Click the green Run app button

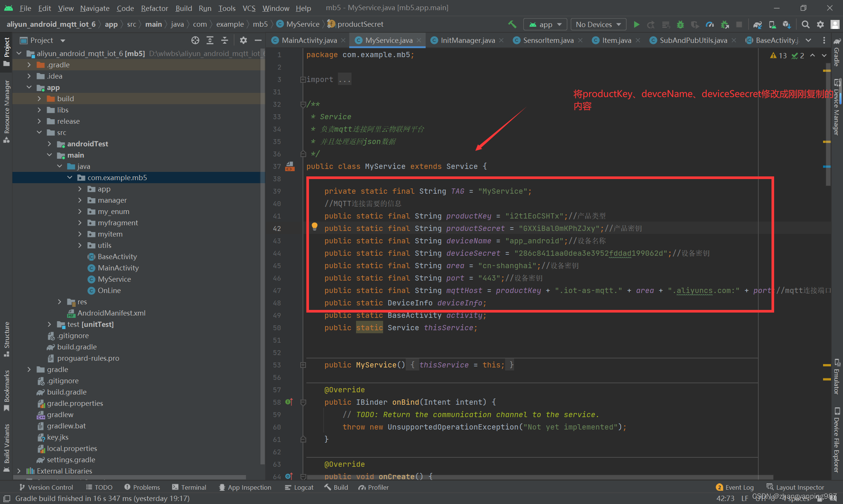[x=636, y=24]
